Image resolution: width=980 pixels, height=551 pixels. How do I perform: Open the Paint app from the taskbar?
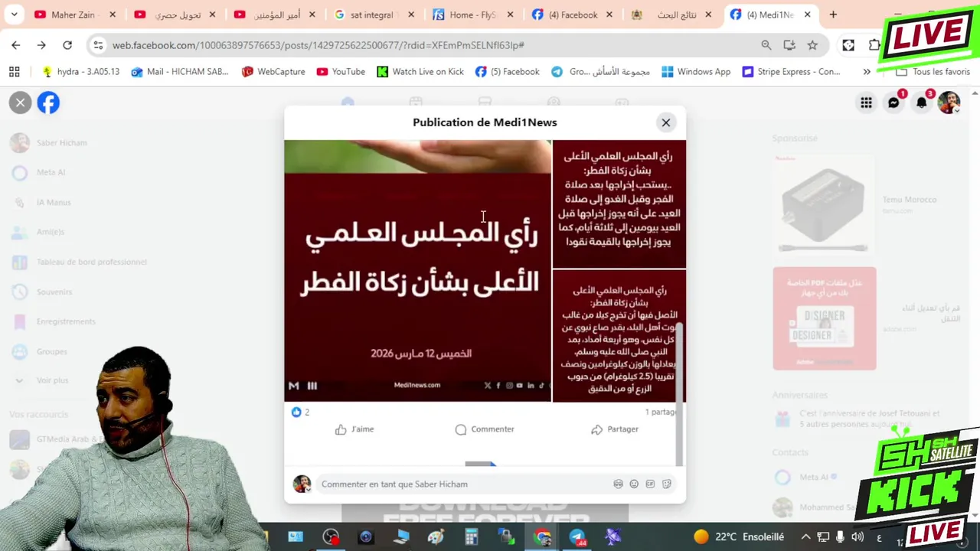tap(436, 537)
